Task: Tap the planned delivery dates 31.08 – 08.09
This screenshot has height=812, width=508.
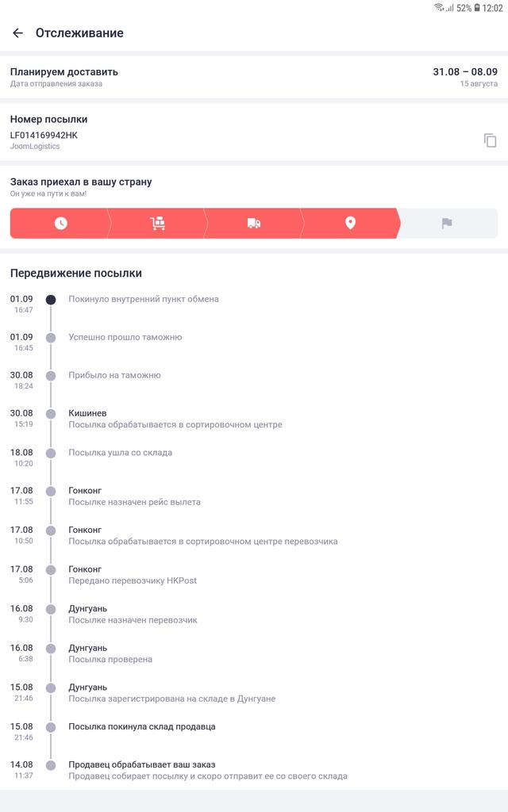Action: coord(465,71)
